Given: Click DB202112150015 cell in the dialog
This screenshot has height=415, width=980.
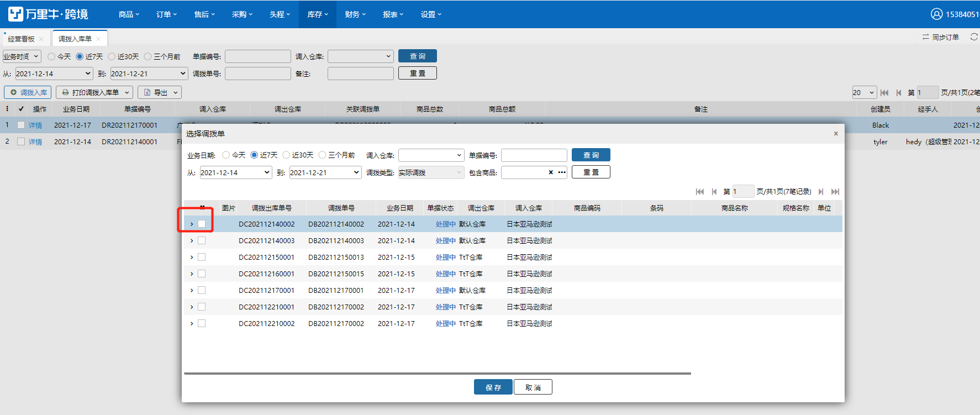Looking at the screenshot, I should coord(336,274).
